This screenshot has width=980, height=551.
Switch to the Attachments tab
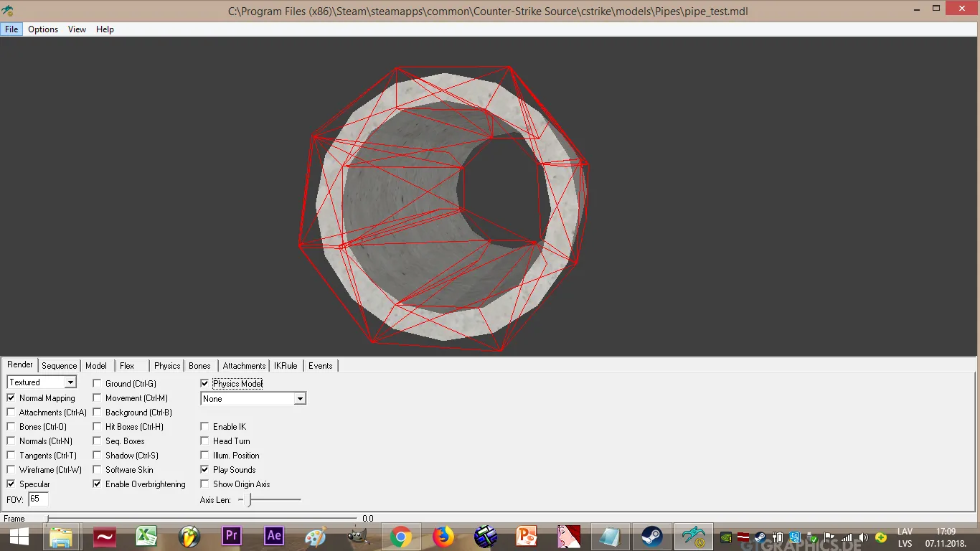coord(244,366)
